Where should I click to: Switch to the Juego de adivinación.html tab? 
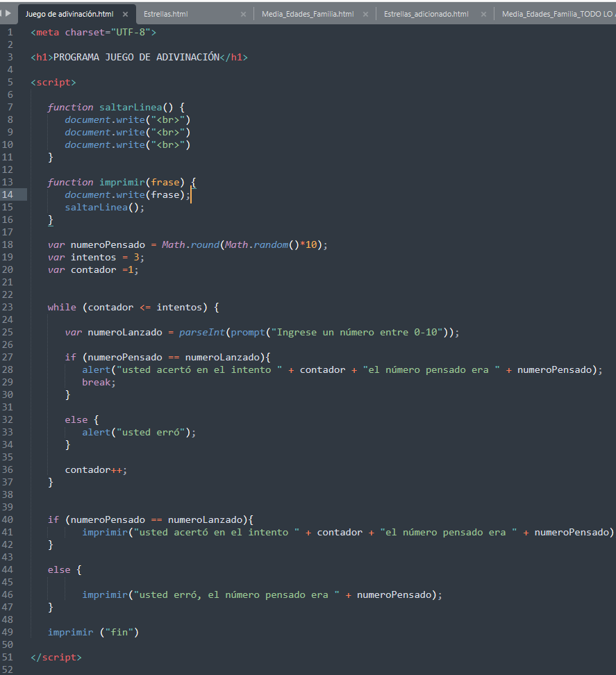69,14
